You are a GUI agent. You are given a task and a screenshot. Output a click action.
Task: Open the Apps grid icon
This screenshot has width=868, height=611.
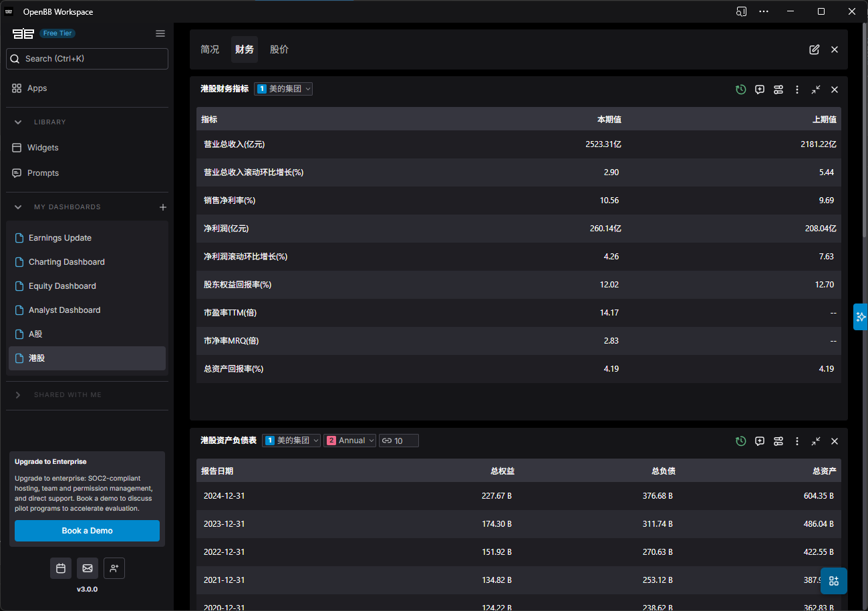tap(17, 88)
